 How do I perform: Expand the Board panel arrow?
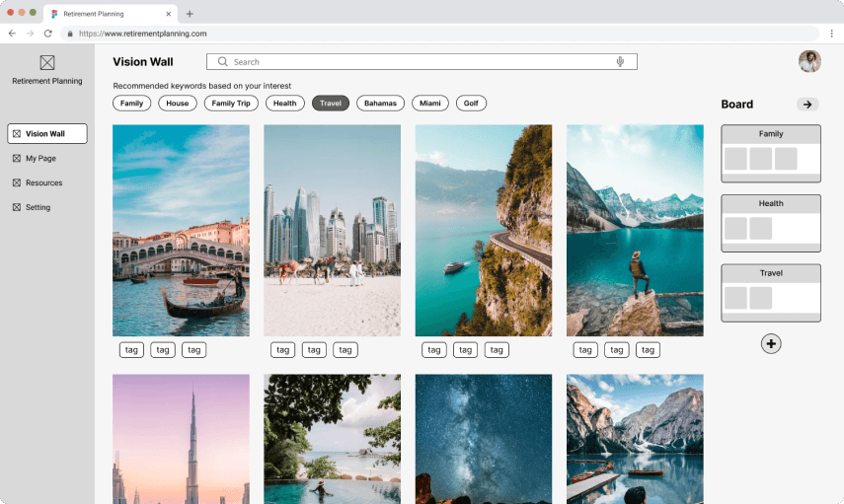coord(807,105)
